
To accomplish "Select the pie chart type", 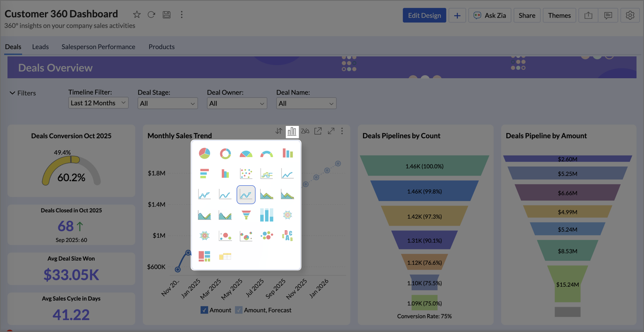I will tap(204, 153).
